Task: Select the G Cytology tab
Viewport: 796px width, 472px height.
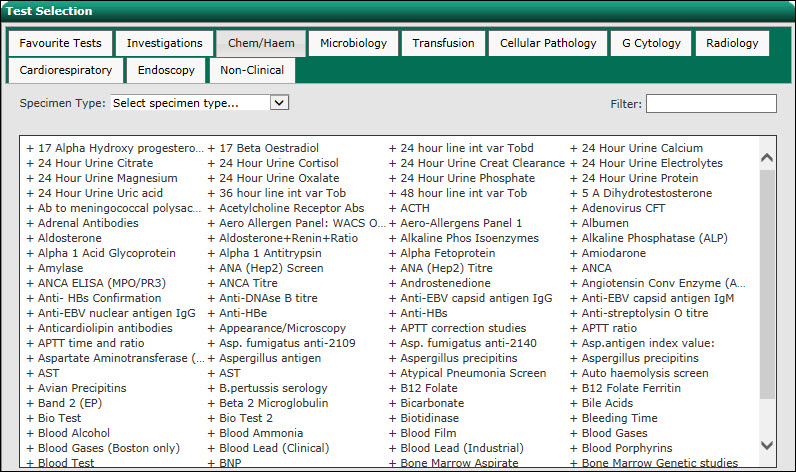Action: (651, 43)
